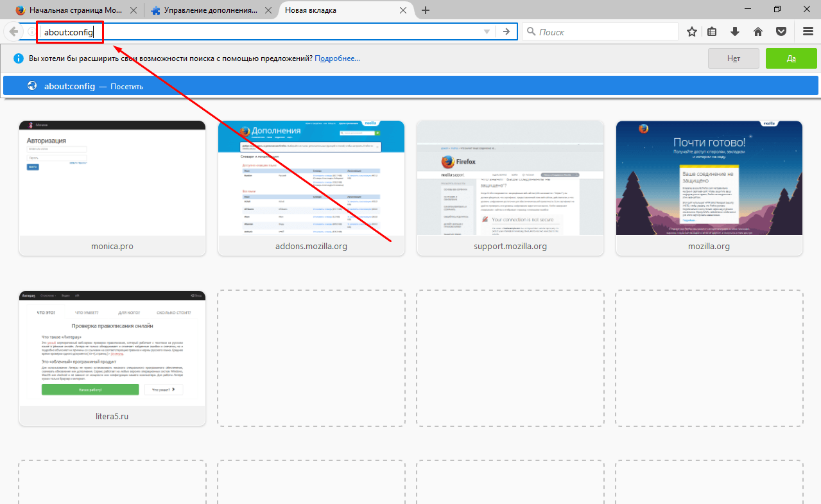
Task: Click the back navigation arrow button
Action: click(x=13, y=31)
